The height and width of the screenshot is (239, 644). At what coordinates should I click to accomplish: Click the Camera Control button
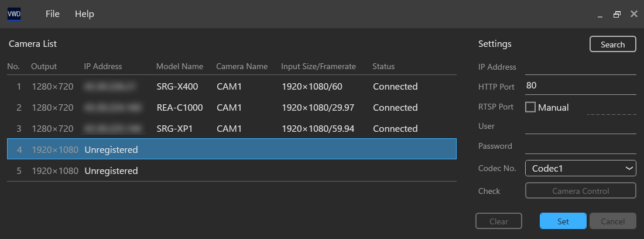[x=580, y=191]
